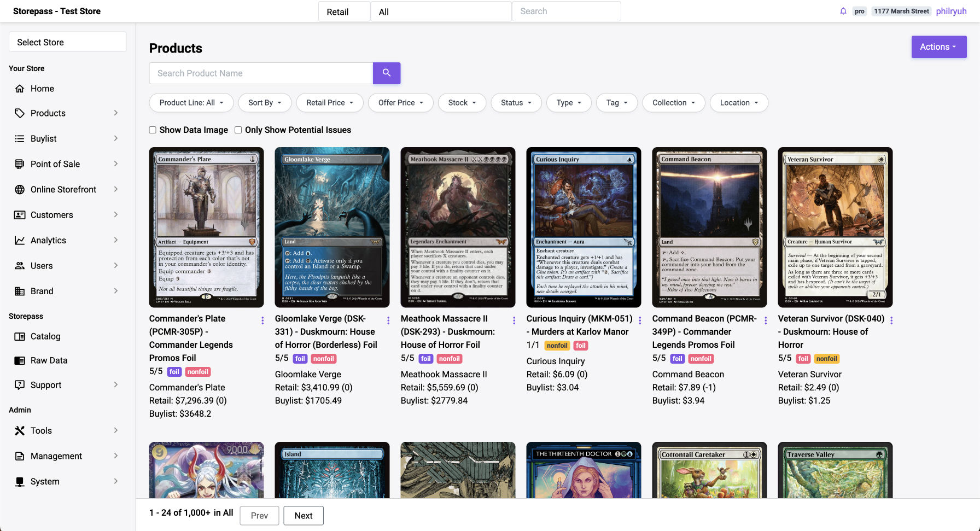
Task: Open the Offer Price filter dropdown
Action: tap(401, 103)
